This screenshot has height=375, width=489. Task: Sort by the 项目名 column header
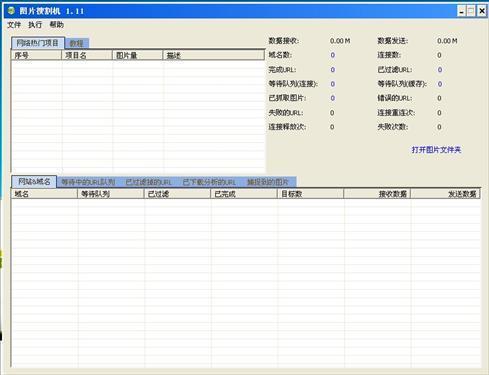[87, 55]
